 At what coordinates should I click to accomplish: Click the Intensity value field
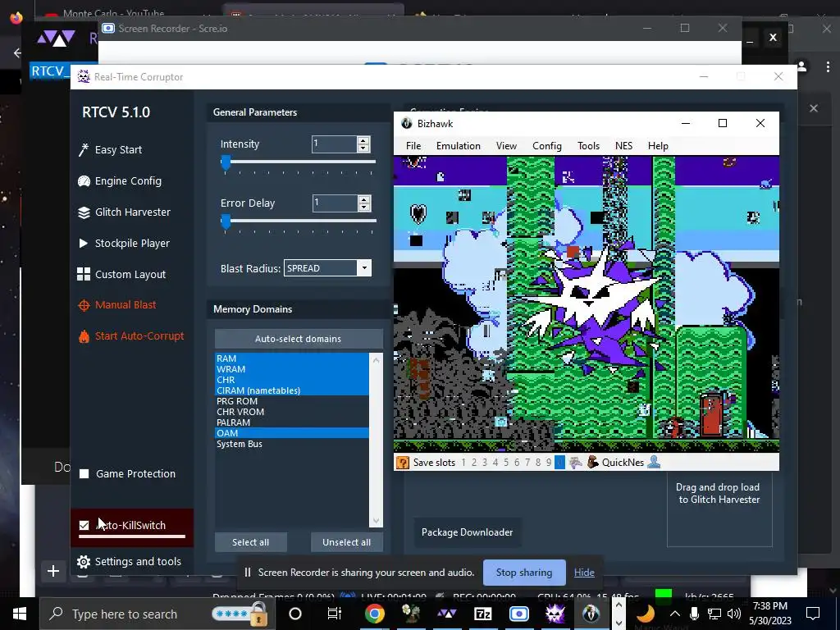[335, 144]
